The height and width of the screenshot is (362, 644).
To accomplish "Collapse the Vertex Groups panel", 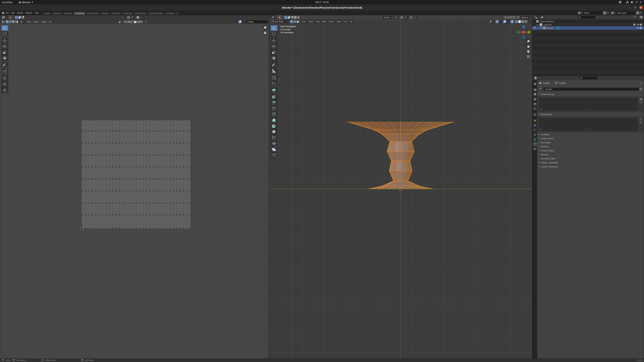I will [x=547, y=94].
